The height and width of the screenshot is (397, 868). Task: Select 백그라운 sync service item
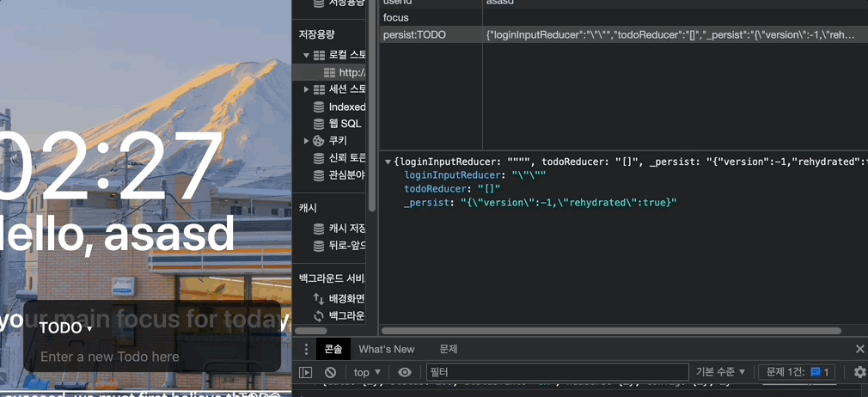(347, 316)
